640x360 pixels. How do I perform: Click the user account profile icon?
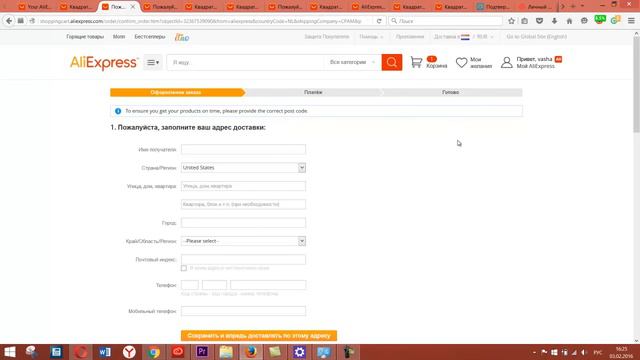pos(507,62)
